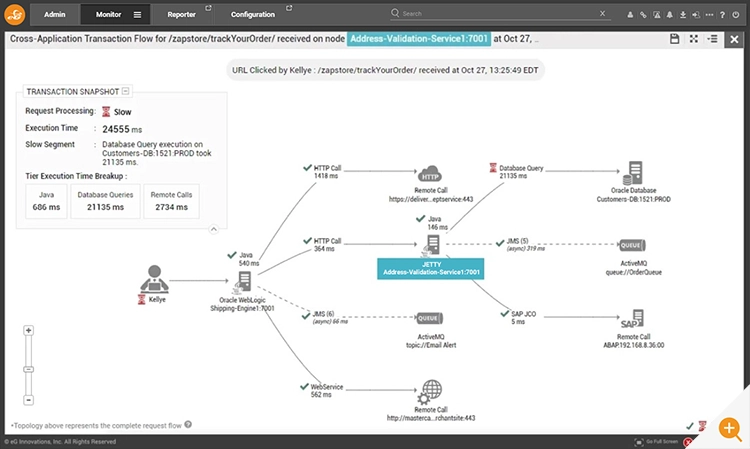Screen dimensions: 750x449
Task: Click the HTTP cloud Remote Call icon
Action: pyautogui.click(x=430, y=174)
